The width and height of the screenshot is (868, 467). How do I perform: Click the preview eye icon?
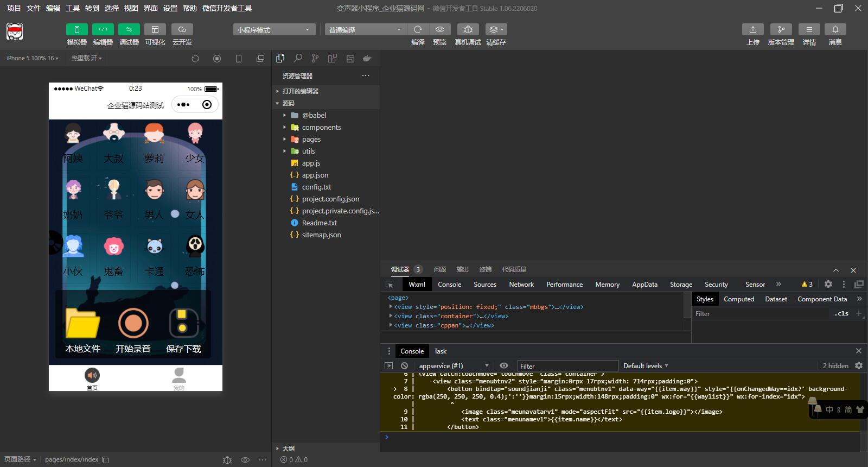[x=440, y=29]
